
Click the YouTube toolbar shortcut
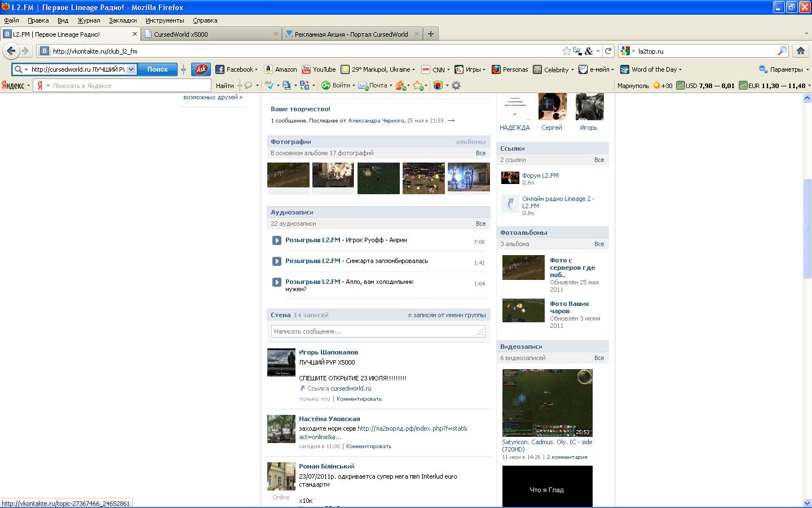click(x=319, y=69)
